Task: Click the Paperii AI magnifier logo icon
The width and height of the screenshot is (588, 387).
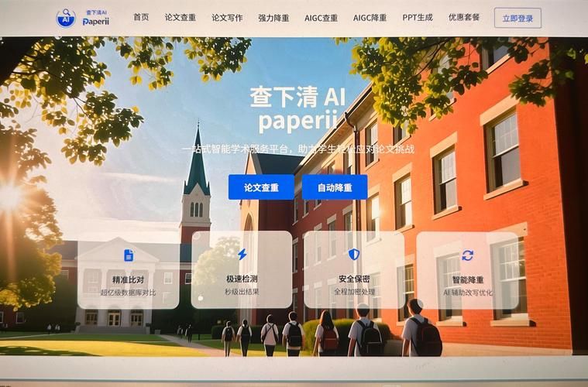Action: click(x=66, y=18)
